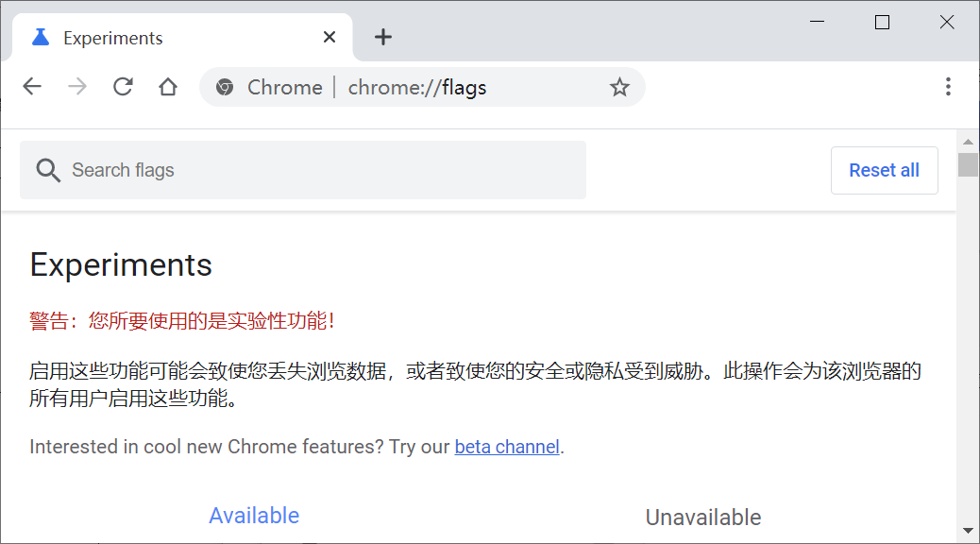The image size is (980, 544).
Task: Click the flask icon on the tab
Action: (41, 38)
